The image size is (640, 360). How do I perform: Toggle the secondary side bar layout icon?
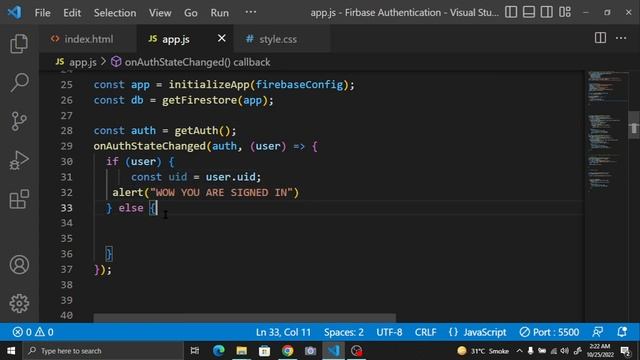point(547,12)
